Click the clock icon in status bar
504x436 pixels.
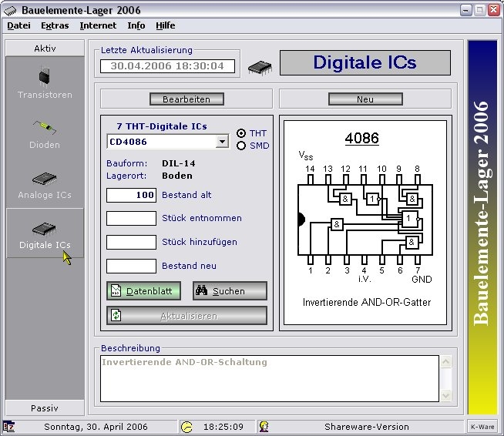[186, 427]
